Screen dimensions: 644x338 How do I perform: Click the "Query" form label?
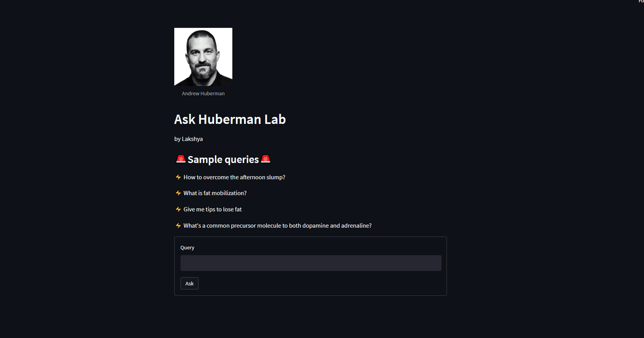[187, 247]
